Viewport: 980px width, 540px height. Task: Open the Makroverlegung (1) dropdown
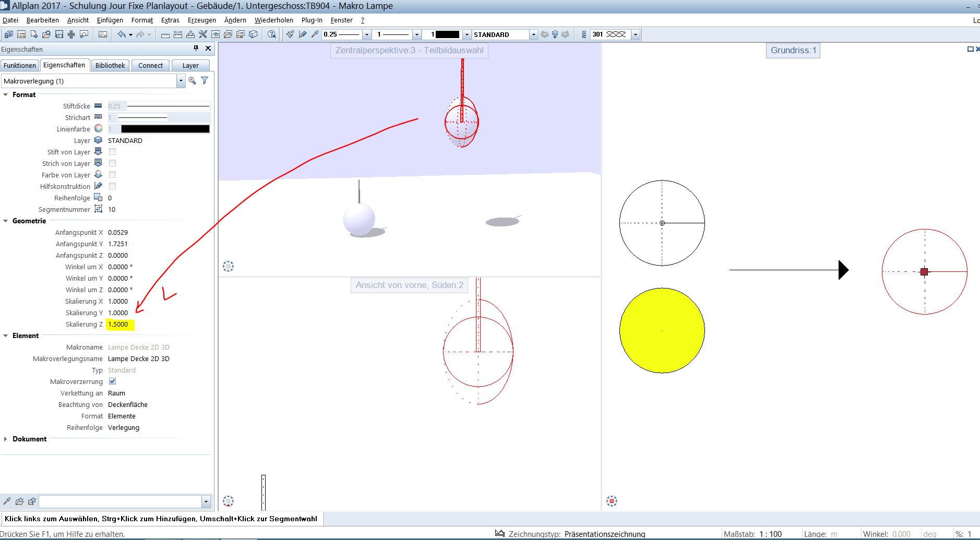tap(181, 81)
